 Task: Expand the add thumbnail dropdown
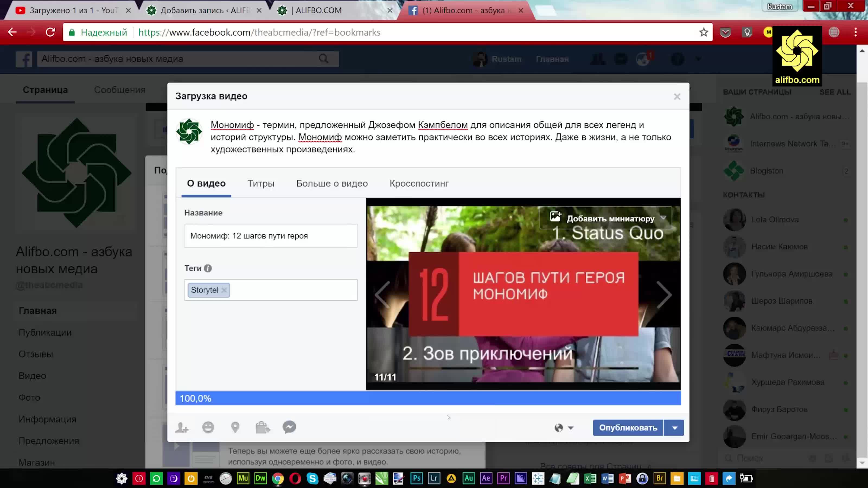pyautogui.click(x=663, y=218)
